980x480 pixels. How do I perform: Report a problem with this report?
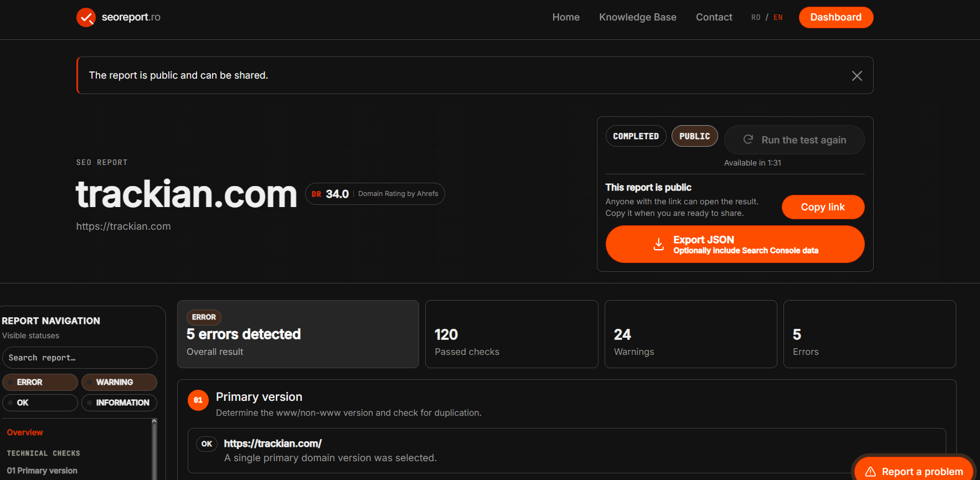(914, 471)
